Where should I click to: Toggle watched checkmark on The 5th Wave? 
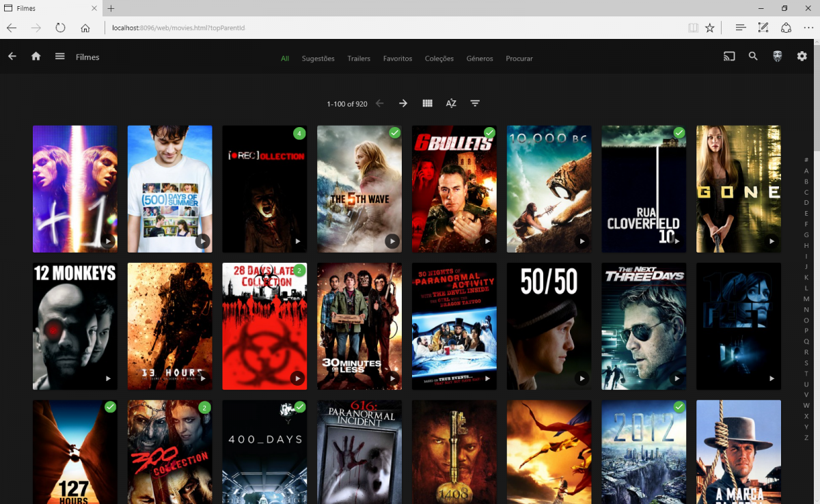(394, 132)
